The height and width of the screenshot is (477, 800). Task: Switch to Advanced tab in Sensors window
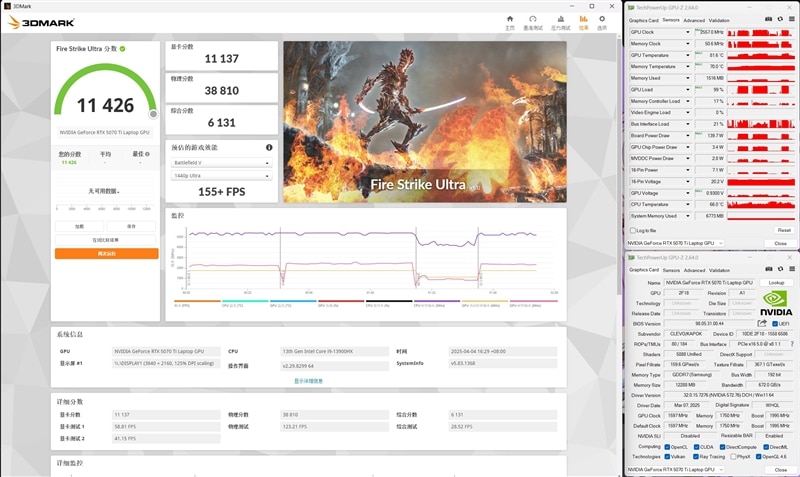pyautogui.click(x=694, y=19)
